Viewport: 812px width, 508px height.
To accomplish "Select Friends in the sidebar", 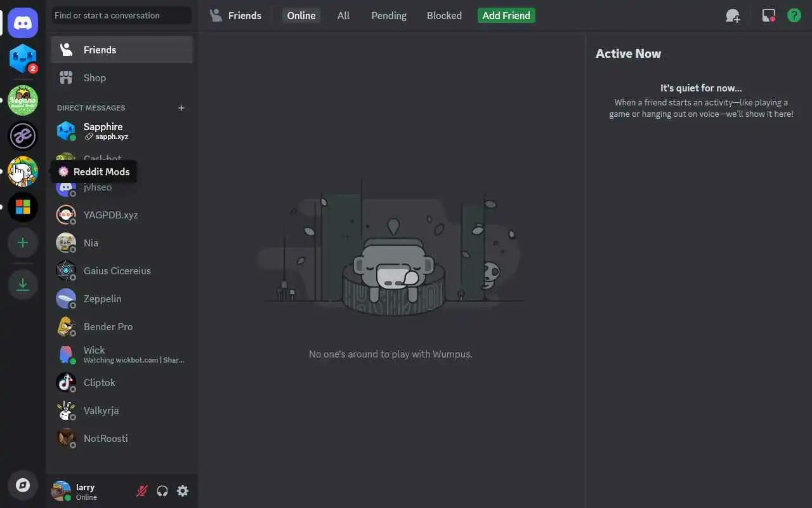I will point(122,50).
